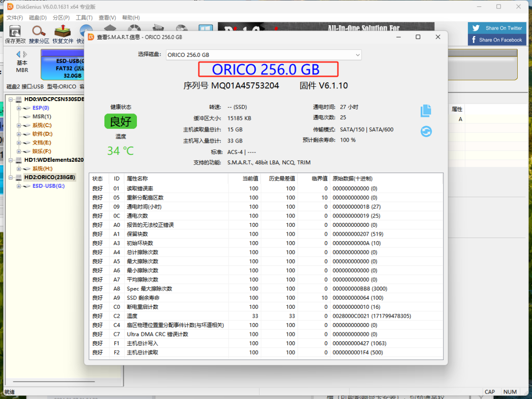Expand the 系统(C:) partition node
This screenshot has height=399, width=532.
pos(19,125)
